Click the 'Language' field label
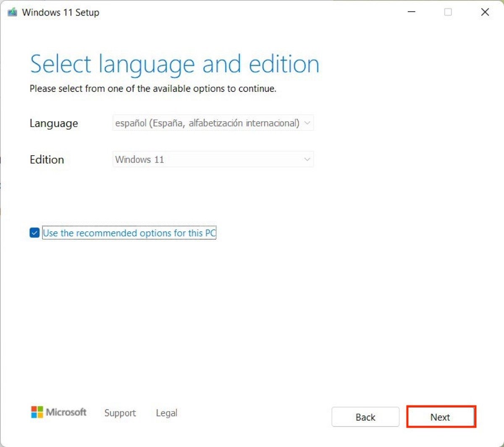504x447 pixels. point(54,123)
